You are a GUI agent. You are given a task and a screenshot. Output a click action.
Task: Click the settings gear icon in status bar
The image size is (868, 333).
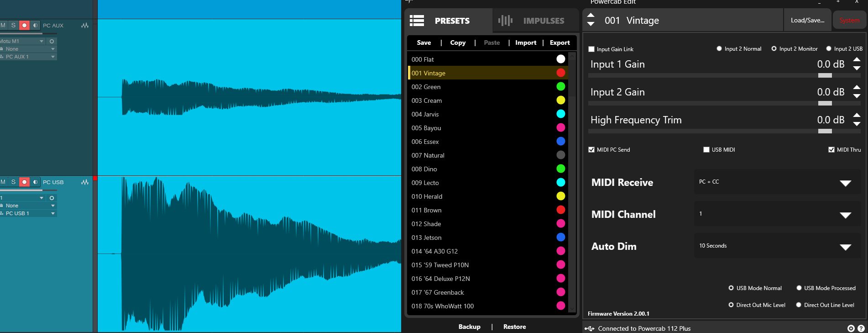(851, 328)
